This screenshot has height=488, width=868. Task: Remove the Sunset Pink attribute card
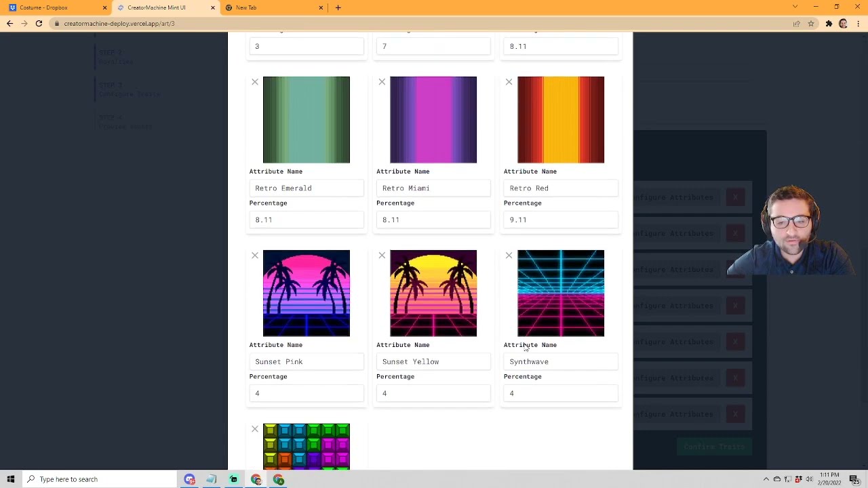pyautogui.click(x=255, y=256)
